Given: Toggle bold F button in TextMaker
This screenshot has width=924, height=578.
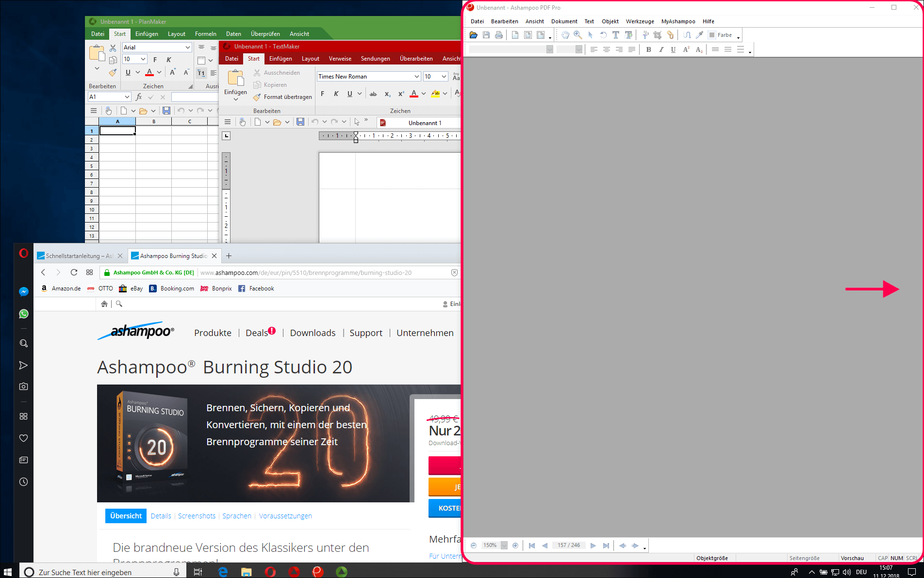Looking at the screenshot, I should pyautogui.click(x=323, y=94).
